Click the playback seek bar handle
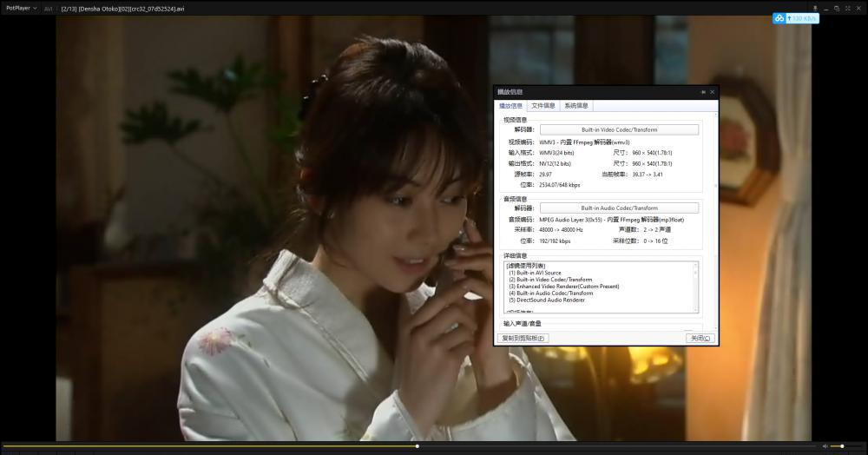Viewport: 868px width, 455px height. pyautogui.click(x=418, y=446)
